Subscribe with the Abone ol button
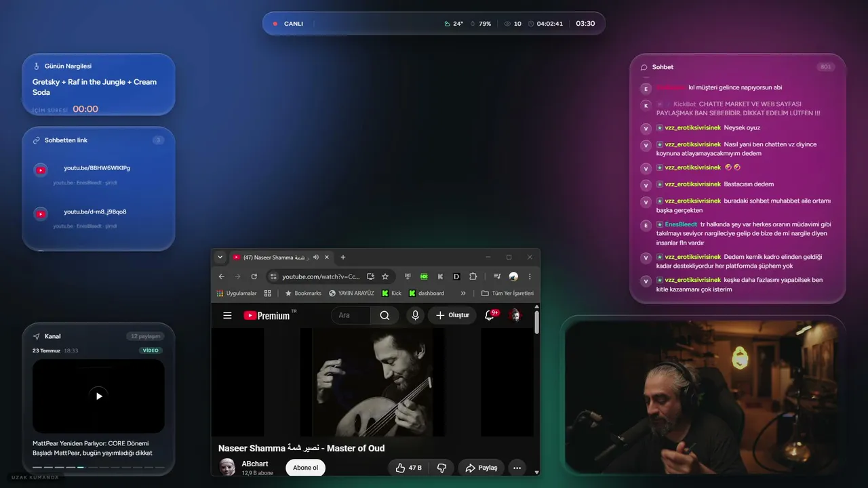This screenshot has height=488, width=868. click(x=306, y=468)
